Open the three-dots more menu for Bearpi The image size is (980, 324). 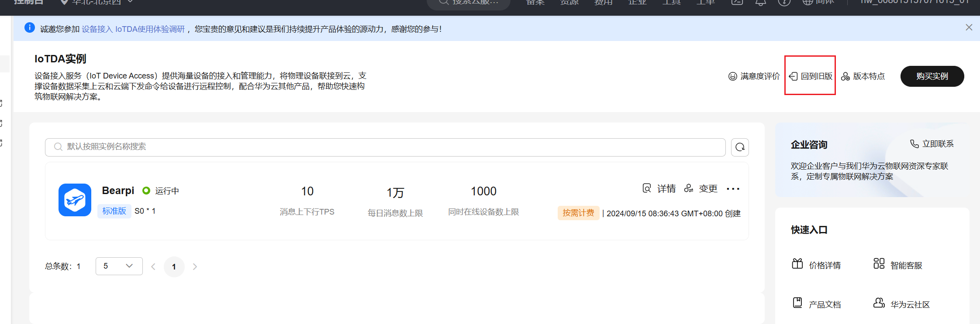733,189
